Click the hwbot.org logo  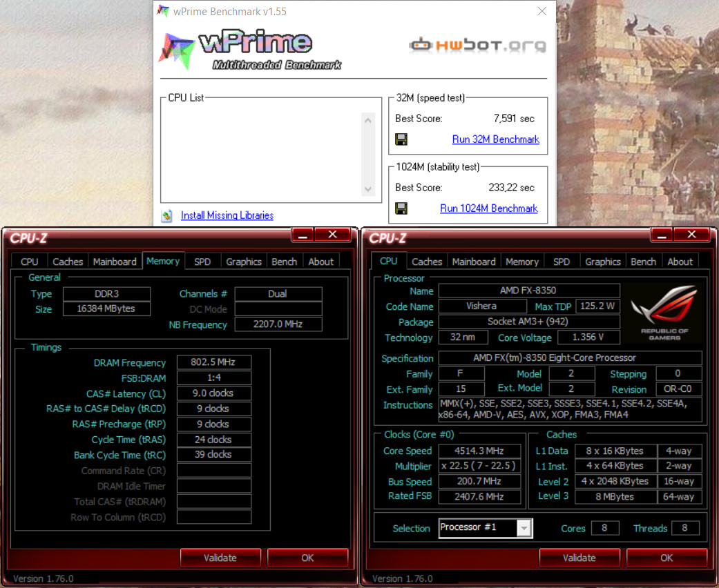point(477,46)
